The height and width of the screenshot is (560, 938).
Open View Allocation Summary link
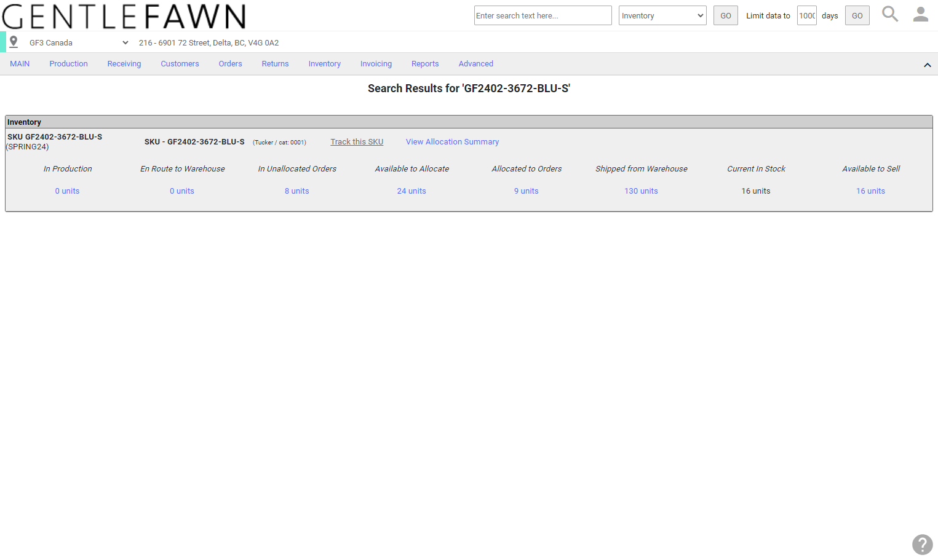tap(452, 142)
